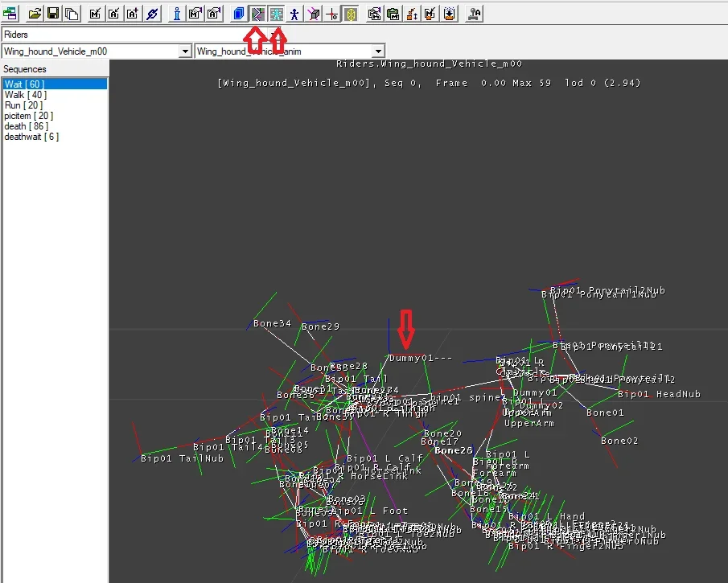Image resolution: width=728 pixels, height=583 pixels.
Task: Click the green clipboard M toolbar icon
Action: coord(393,14)
